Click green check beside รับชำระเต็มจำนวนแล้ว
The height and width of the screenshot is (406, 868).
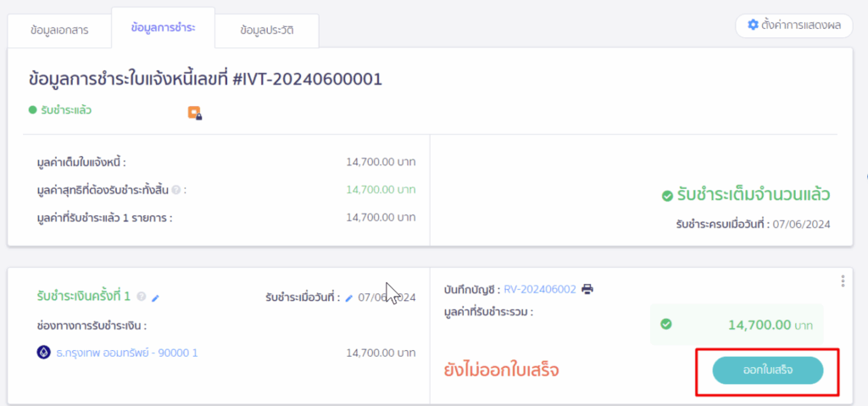pyautogui.click(x=667, y=196)
